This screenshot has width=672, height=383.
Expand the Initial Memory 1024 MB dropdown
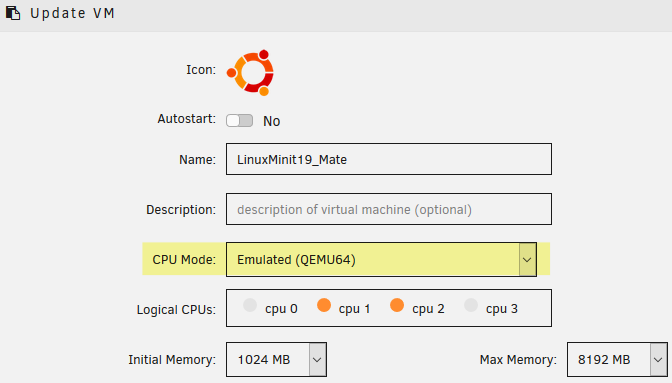click(x=276, y=359)
